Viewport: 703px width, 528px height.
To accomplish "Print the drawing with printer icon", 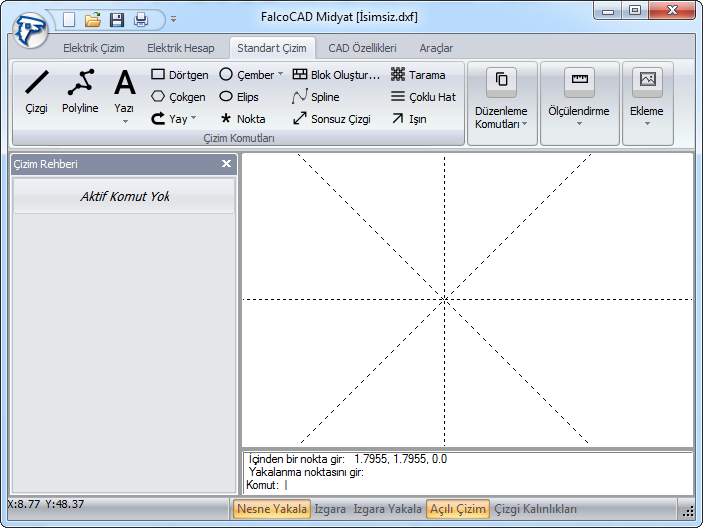I will point(141,20).
